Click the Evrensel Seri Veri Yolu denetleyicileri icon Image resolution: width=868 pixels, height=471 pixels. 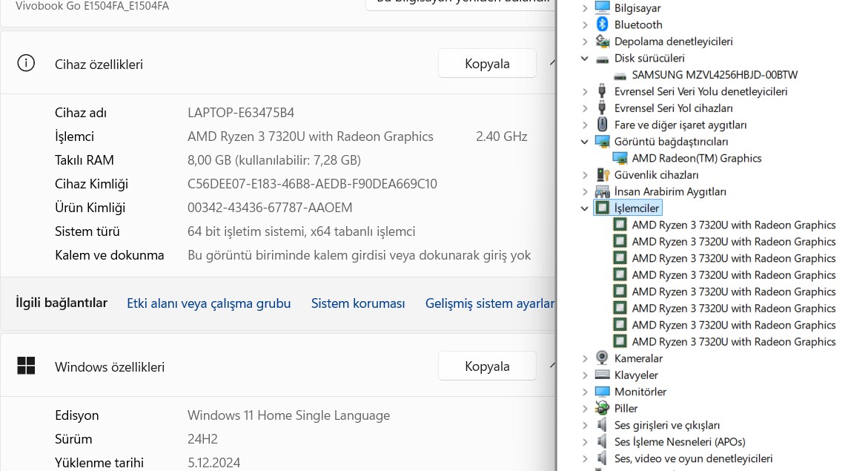click(603, 91)
